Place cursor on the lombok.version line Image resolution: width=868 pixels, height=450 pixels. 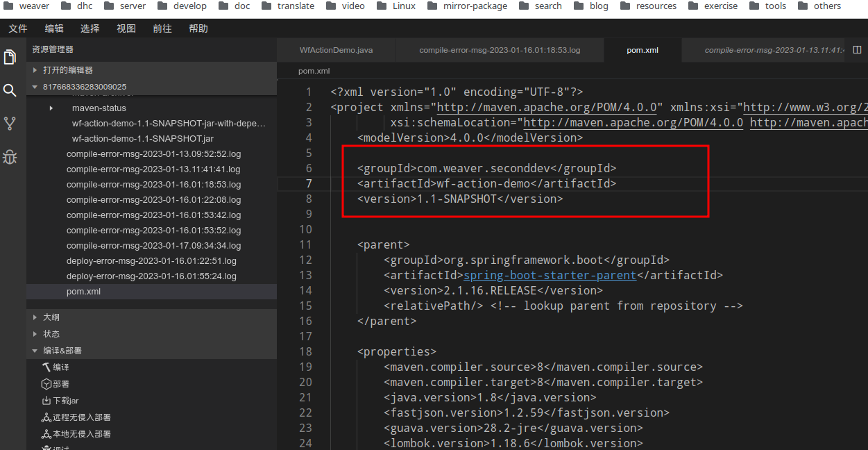tap(513, 443)
